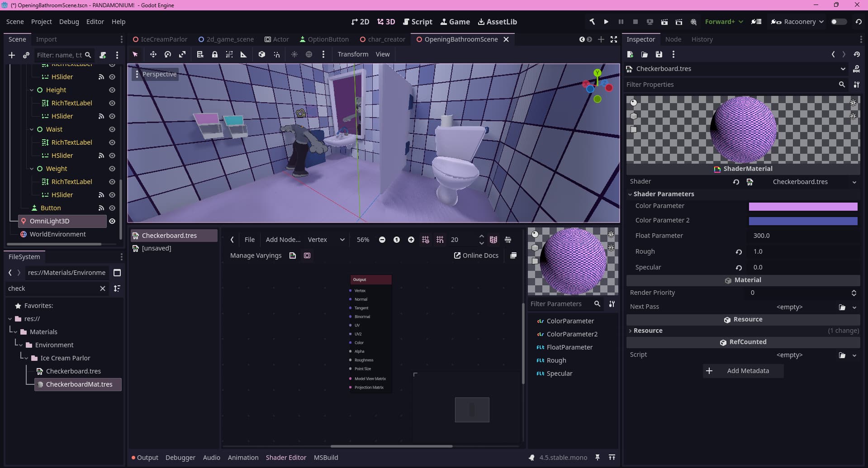868x468 pixels.
Task: Collapse the Shader Parameters section
Action: tap(663, 194)
